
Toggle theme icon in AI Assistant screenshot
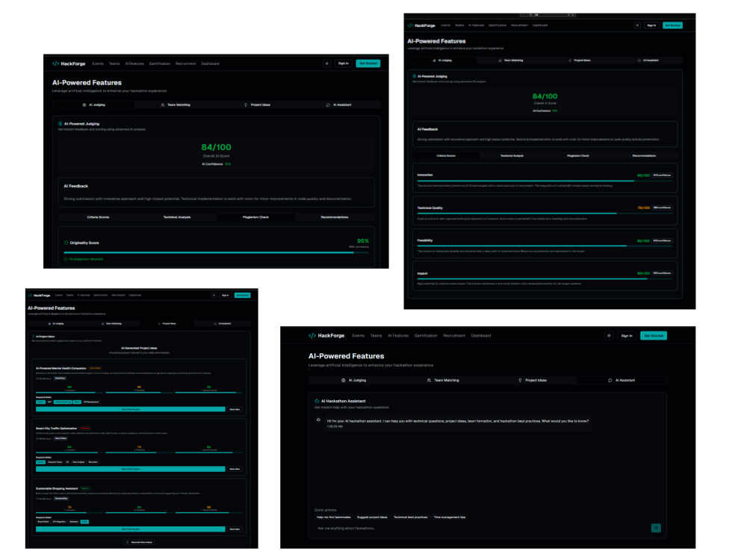(609, 336)
